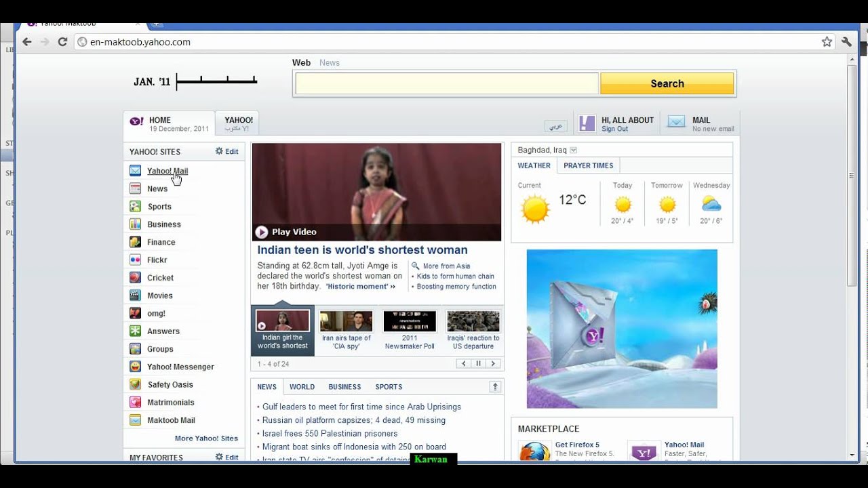Open the Mail envelope icon in header

pos(676,122)
